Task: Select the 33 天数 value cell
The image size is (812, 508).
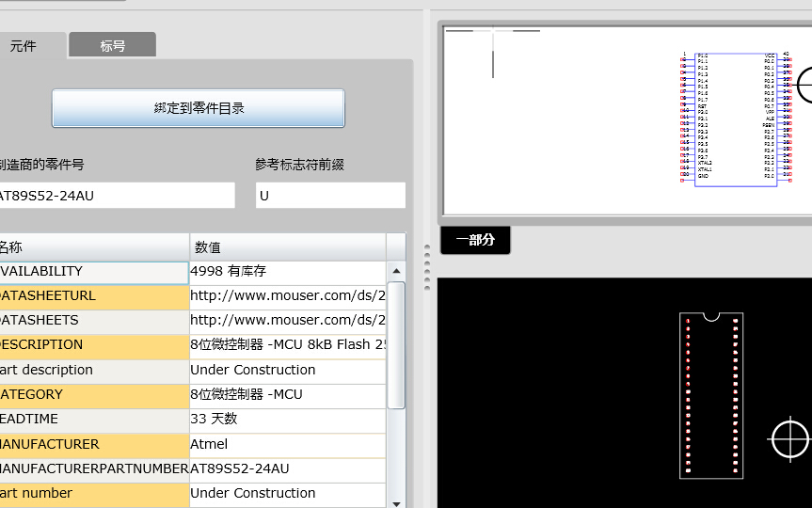Action: 287,420
